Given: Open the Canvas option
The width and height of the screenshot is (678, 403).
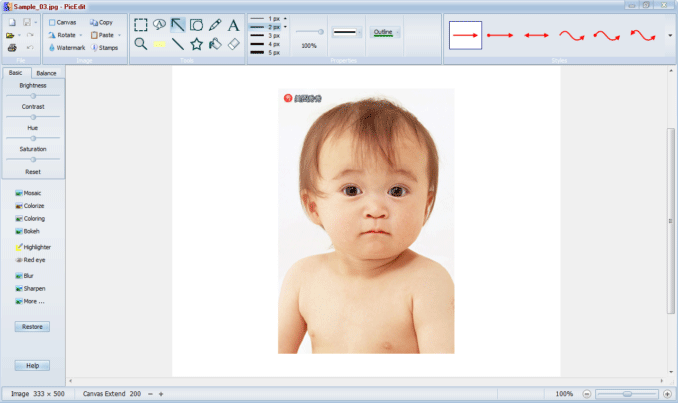Looking at the screenshot, I should [63, 22].
